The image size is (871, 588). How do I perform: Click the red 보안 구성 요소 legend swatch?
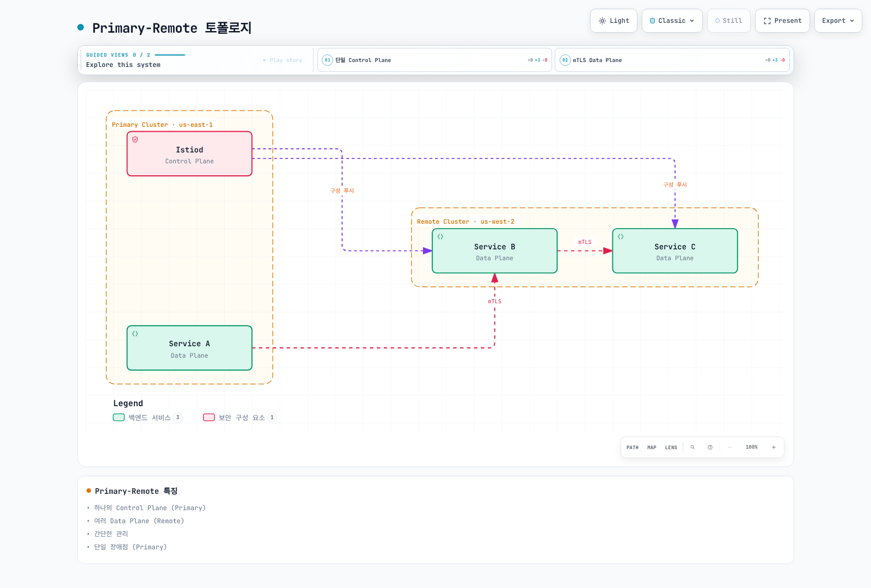point(209,418)
